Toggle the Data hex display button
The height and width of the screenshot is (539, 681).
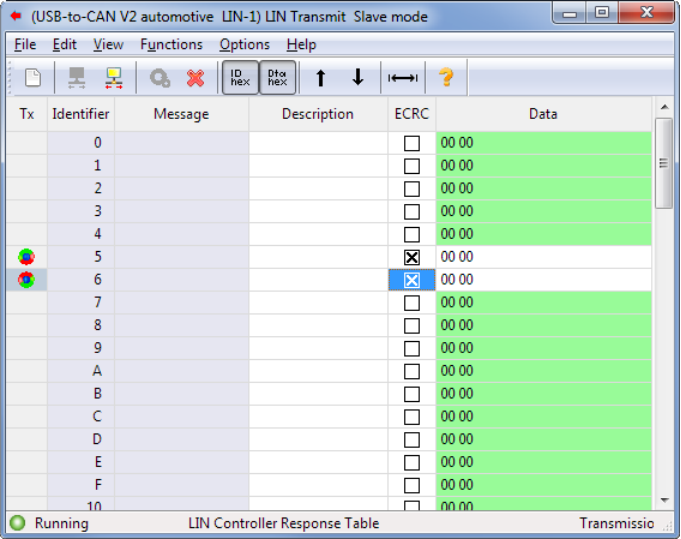pyautogui.click(x=278, y=78)
